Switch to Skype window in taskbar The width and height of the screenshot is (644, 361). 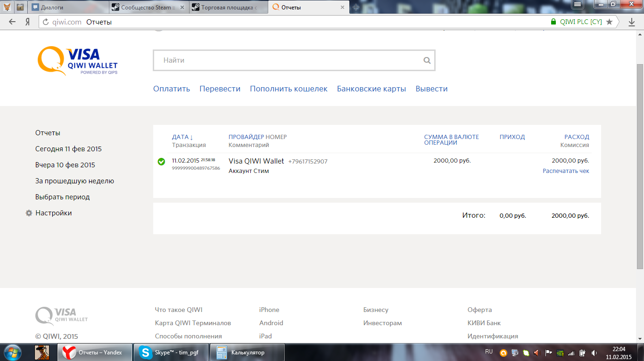(x=171, y=353)
